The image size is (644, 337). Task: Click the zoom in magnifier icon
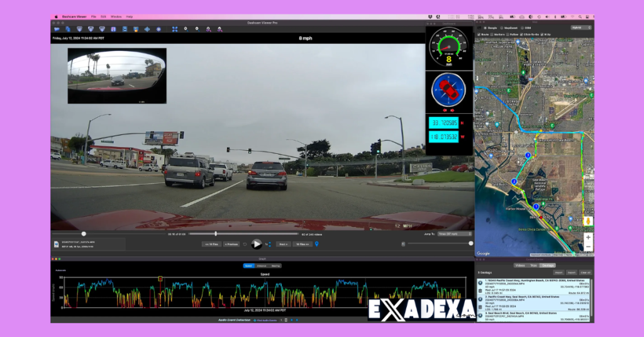[186, 29]
